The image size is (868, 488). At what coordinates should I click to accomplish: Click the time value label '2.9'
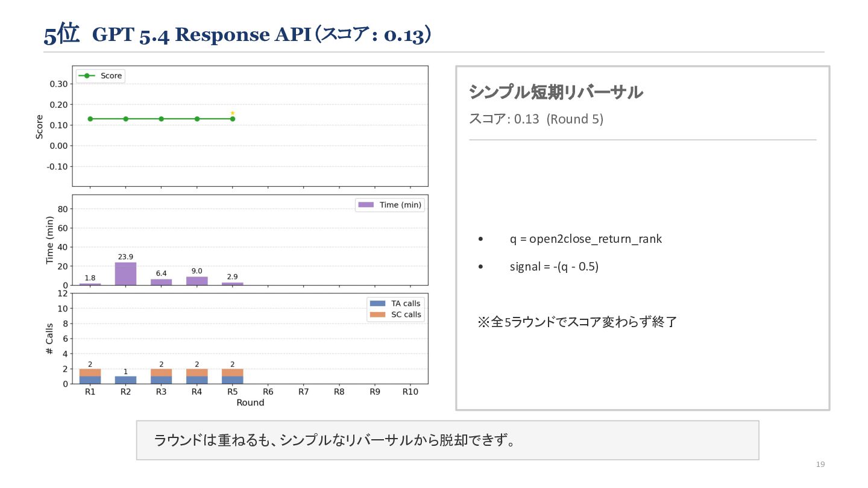[233, 277]
